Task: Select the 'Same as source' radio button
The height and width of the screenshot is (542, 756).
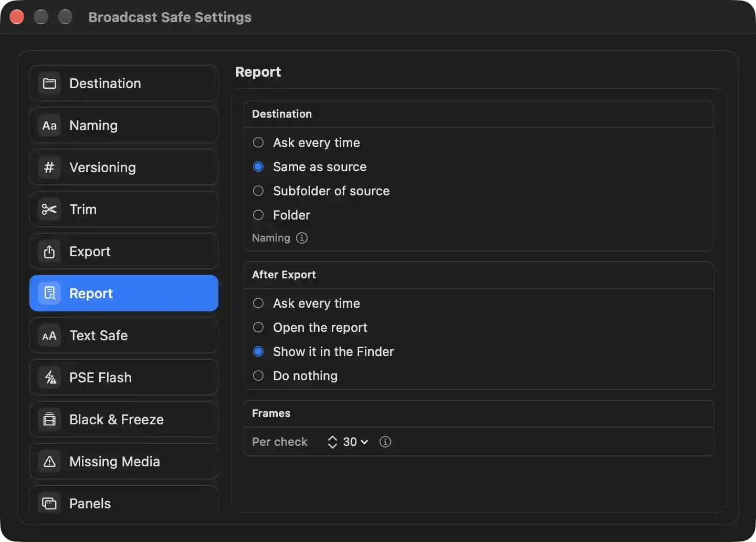Action: coord(258,166)
